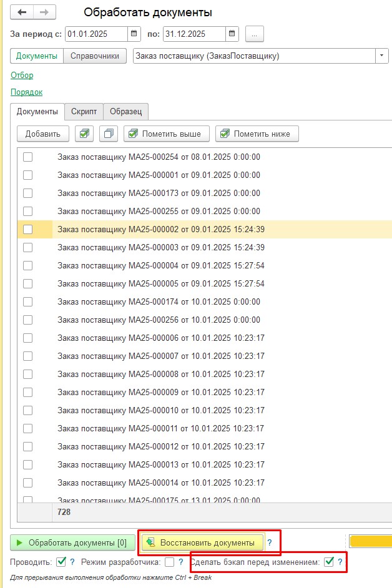Select row Заказ поставщику МА25-000012

pos(205,447)
